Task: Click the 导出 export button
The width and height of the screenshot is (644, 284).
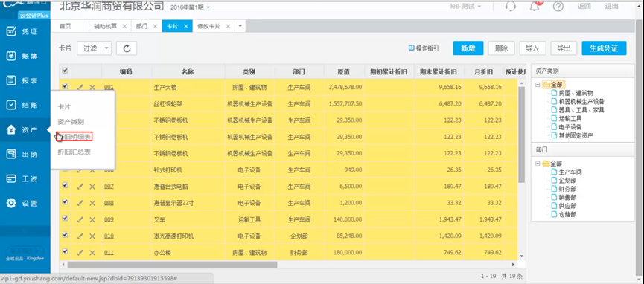Action: pos(564,48)
